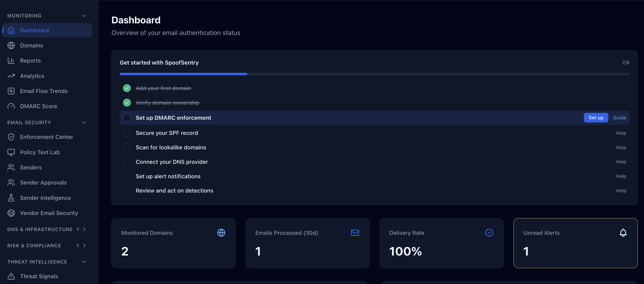Image resolution: width=644 pixels, height=284 pixels.
Task: Click the Dashboard home icon
Action: pyautogui.click(x=11, y=30)
